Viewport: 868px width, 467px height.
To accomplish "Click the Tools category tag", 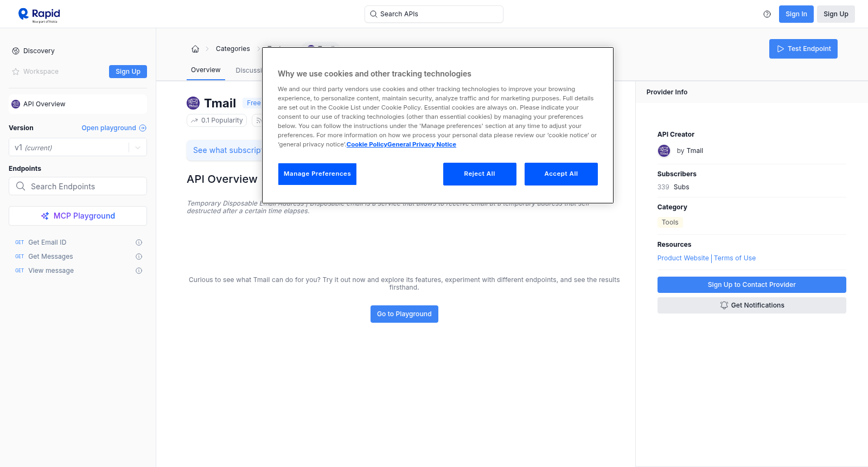I will click(x=670, y=222).
